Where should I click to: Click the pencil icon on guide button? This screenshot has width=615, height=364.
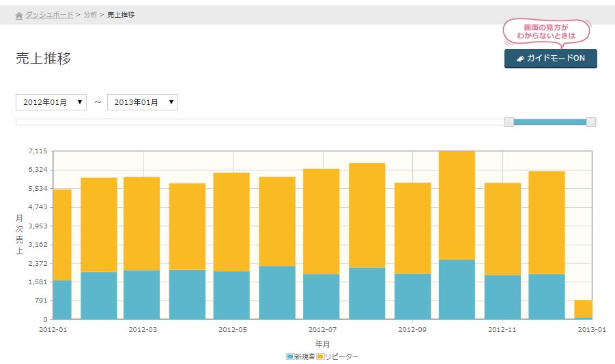(520, 59)
